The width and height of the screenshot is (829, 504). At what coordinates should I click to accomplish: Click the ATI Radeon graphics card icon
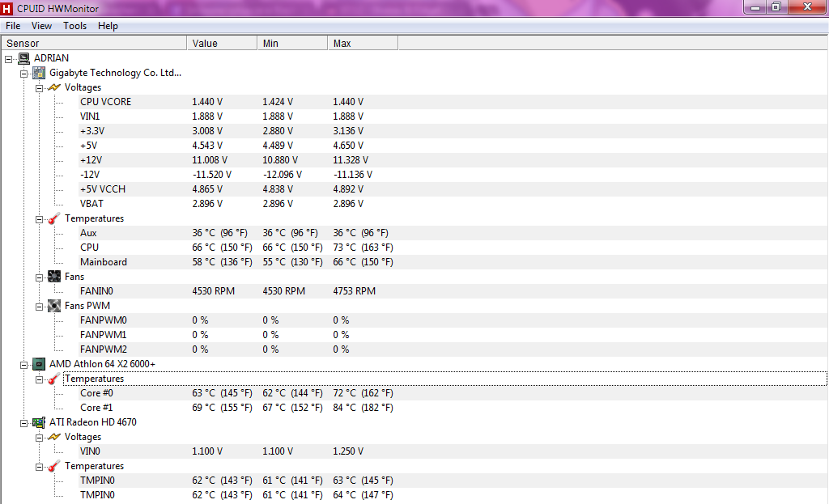pyautogui.click(x=39, y=422)
